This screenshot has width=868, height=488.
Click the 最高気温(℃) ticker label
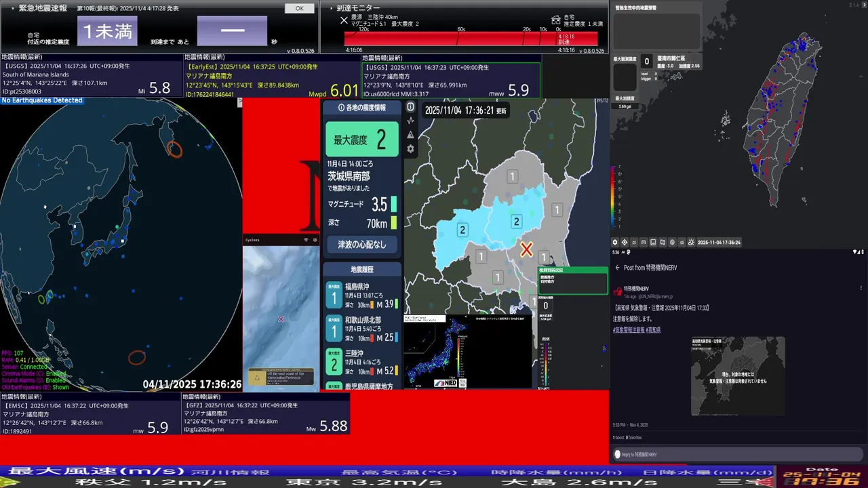click(x=400, y=472)
